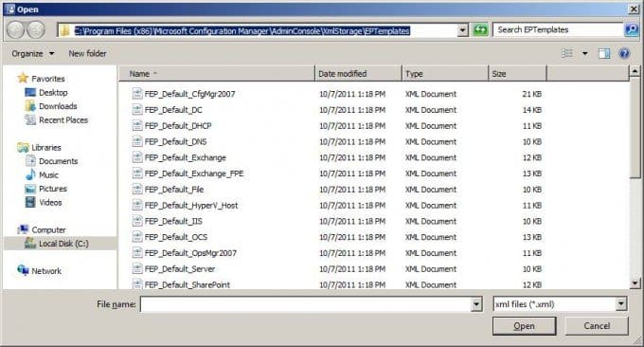644x347 pixels.
Task: Select the FEP_Default_OpsMgr2007 file
Action: (190, 253)
